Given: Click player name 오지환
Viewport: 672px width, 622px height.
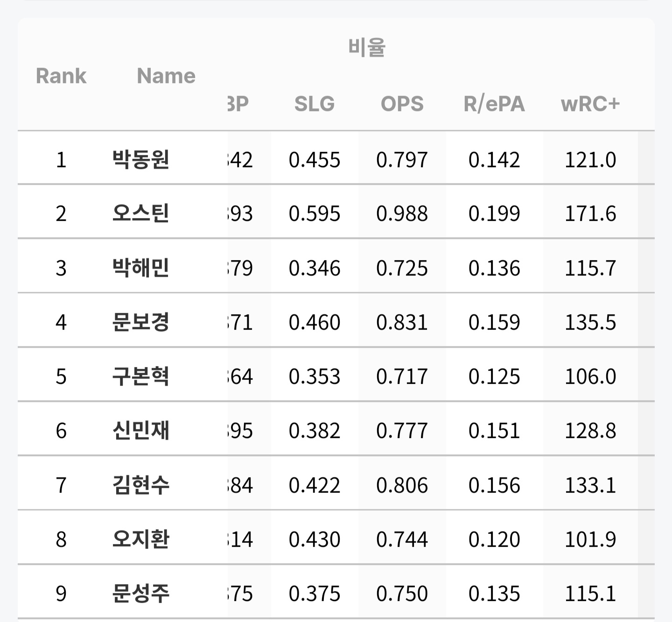Looking at the screenshot, I should click(x=140, y=539).
